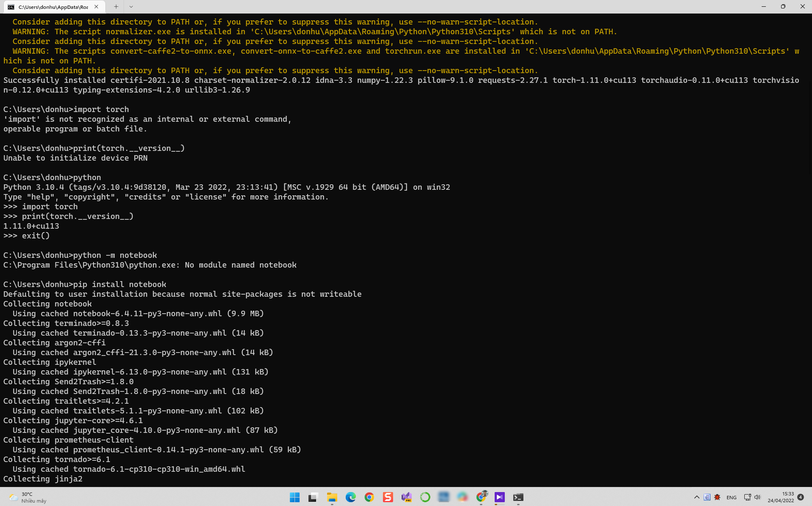Open Task View from the taskbar
This screenshot has height=506, width=812.
coord(313,497)
